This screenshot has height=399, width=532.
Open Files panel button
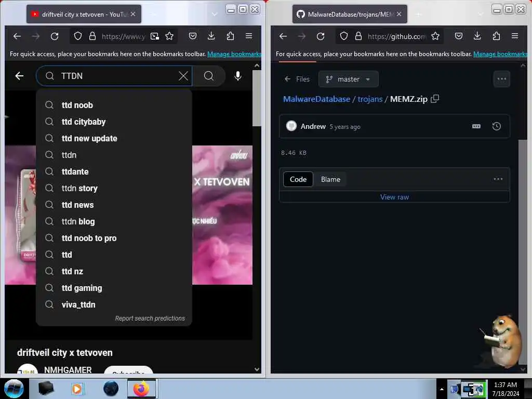point(297,79)
